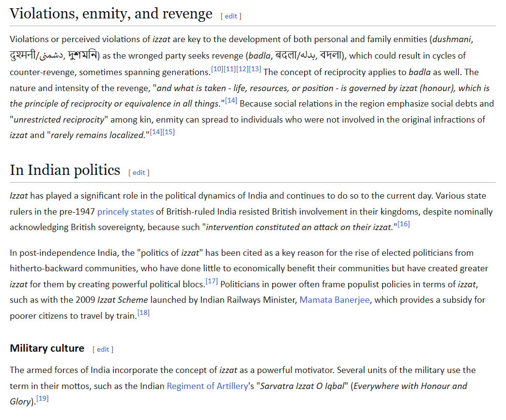Jump to citation footnote 17

(x=212, y=281)
